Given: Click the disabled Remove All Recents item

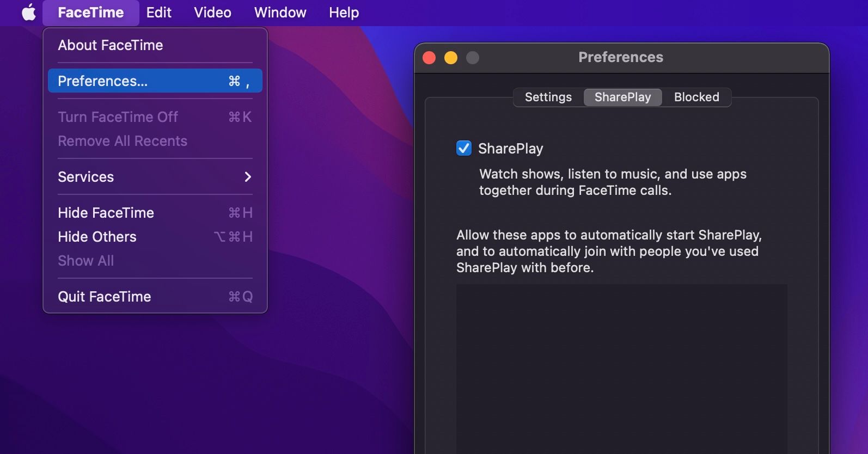Looking at the screenshot, I should [155, 141].
